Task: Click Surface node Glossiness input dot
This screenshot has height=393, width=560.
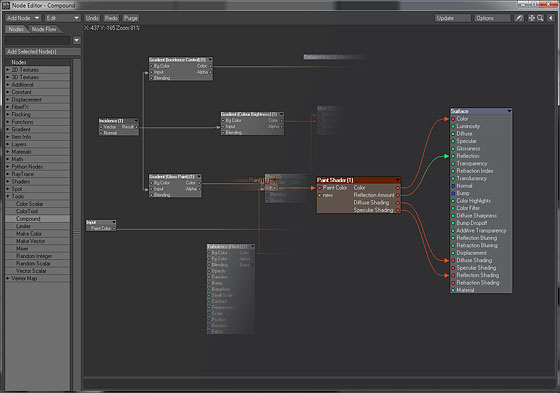Action: click(x=453, y=149)
